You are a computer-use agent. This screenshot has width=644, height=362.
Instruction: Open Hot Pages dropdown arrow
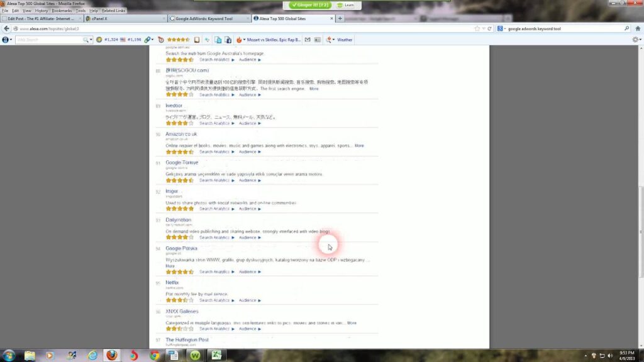244,40
